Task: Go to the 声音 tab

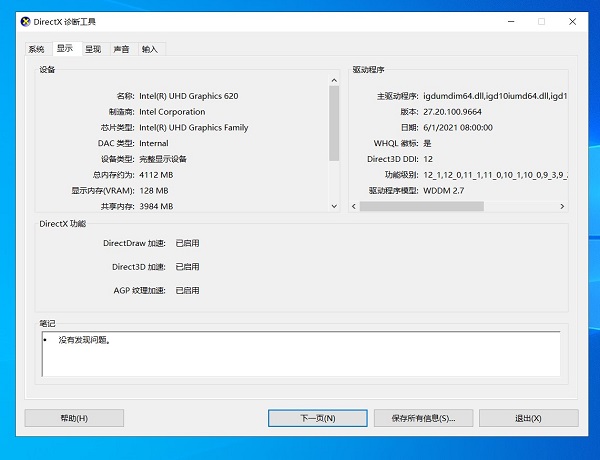Action: point(121,49)
